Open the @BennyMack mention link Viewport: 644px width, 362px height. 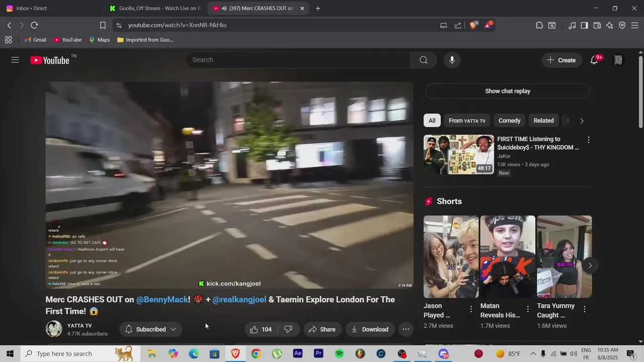tap(162, 300)
